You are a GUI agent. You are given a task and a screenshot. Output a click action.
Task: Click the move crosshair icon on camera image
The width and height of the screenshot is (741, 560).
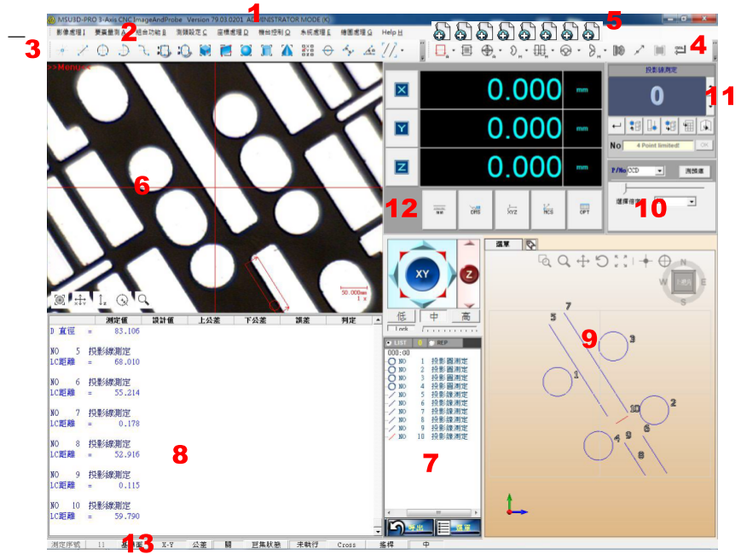pyautogui.click(x=80, y=299)
